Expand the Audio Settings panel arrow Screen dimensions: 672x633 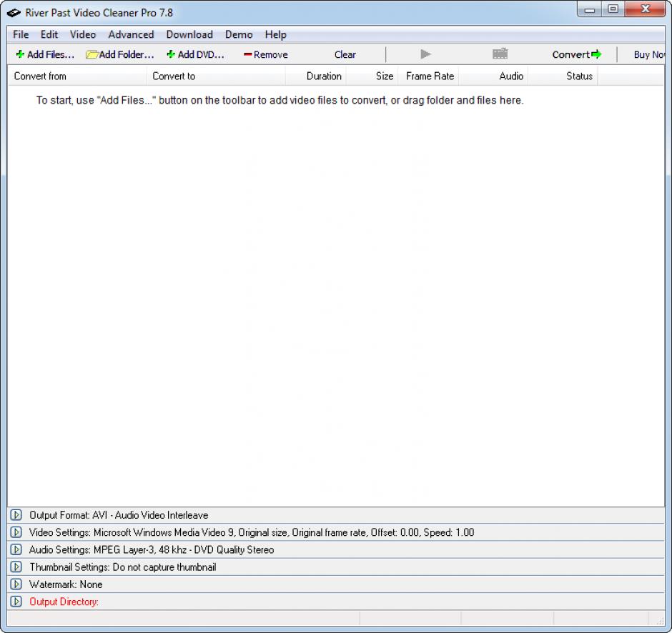(16, 549)
